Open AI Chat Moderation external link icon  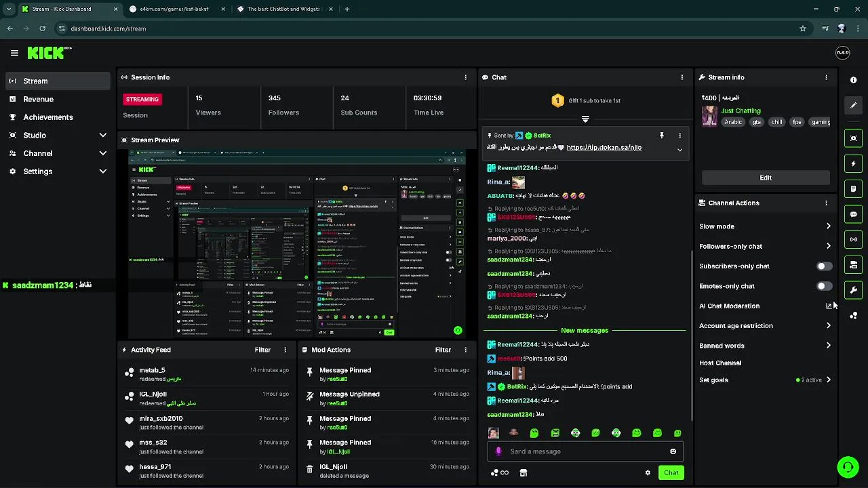click(x=828, y=306)
